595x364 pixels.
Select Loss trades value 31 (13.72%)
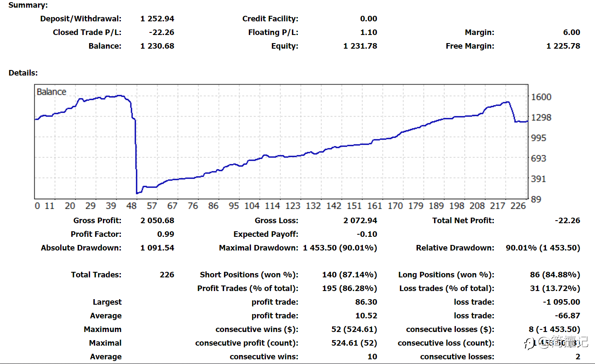coord(555,288)
